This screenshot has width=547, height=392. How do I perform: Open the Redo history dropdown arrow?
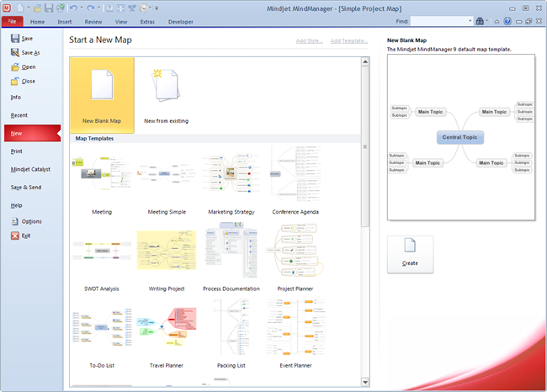point(99,8)
